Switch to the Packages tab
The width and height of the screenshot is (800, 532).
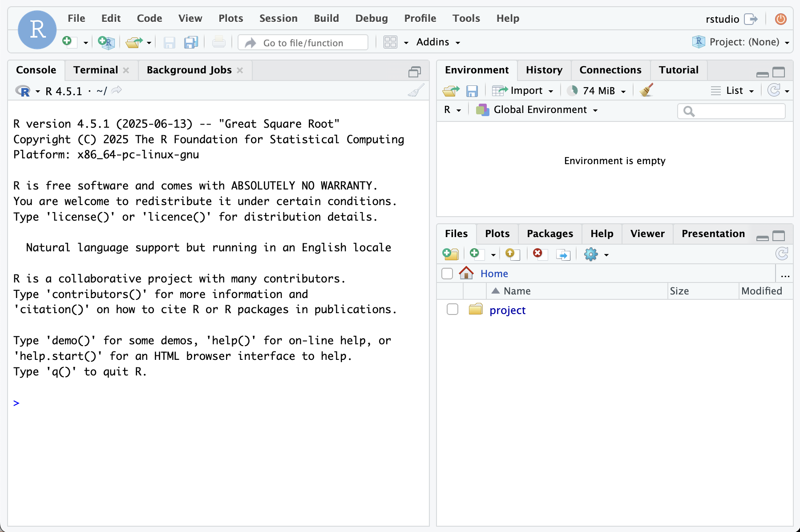click(x=550, y=234)
